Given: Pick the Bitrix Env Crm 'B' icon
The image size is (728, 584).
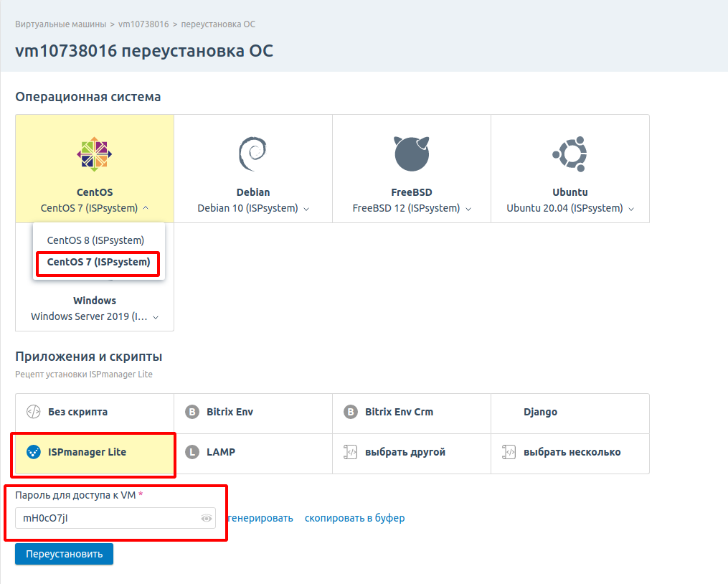Looking at the screenshot, I should click(x=351, y=412).
